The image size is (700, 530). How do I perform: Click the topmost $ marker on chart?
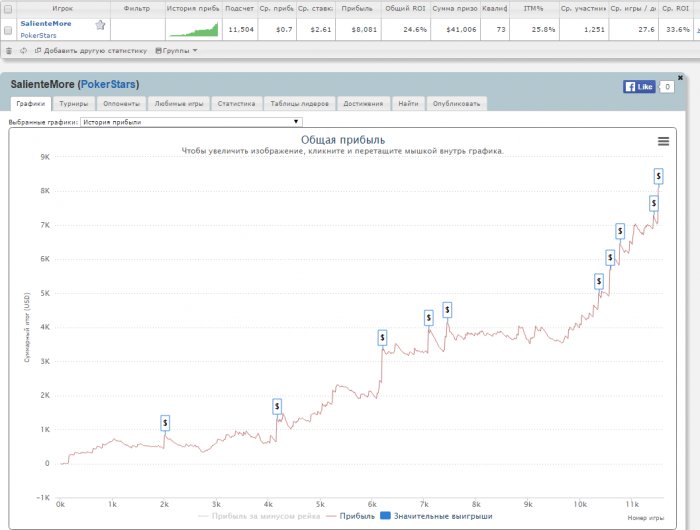coord(659,176)
